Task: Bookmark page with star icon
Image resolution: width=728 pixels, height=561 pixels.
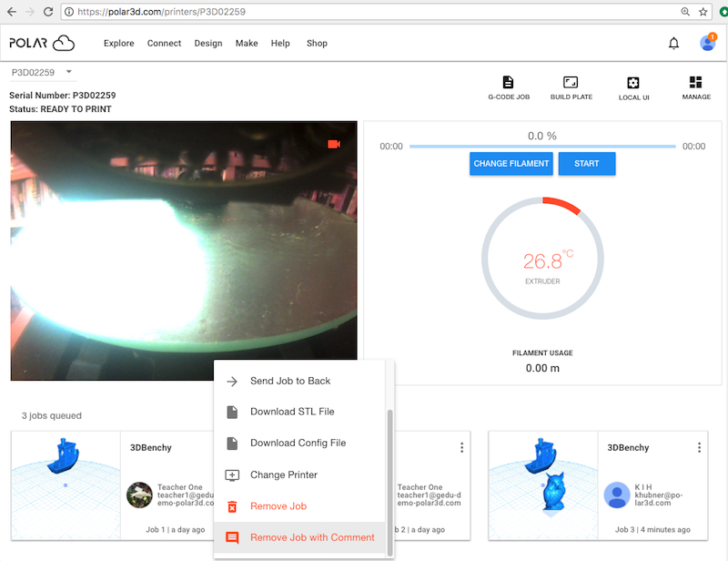Action: 703,12
